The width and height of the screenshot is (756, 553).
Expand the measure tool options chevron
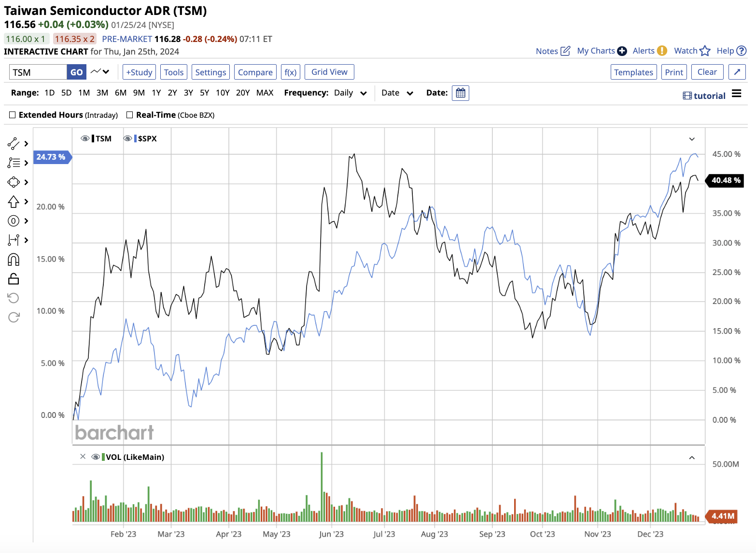[x=26, y=240]
